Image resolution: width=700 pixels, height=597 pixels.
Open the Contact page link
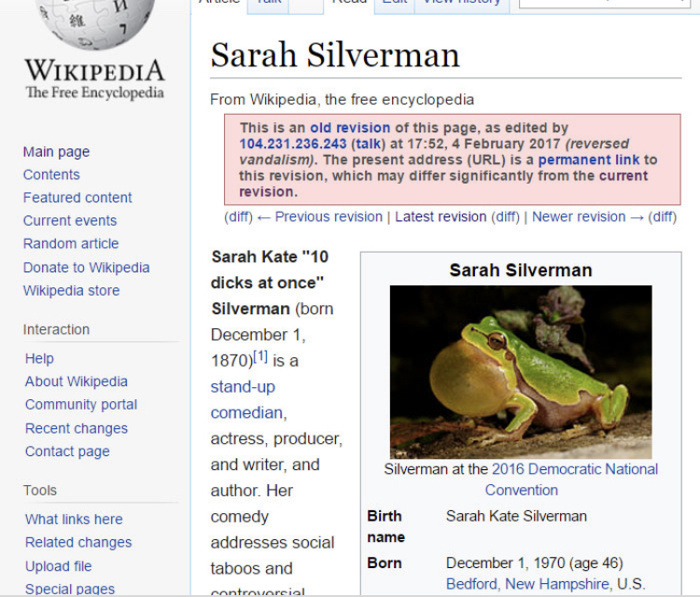(x=67, y=451)
